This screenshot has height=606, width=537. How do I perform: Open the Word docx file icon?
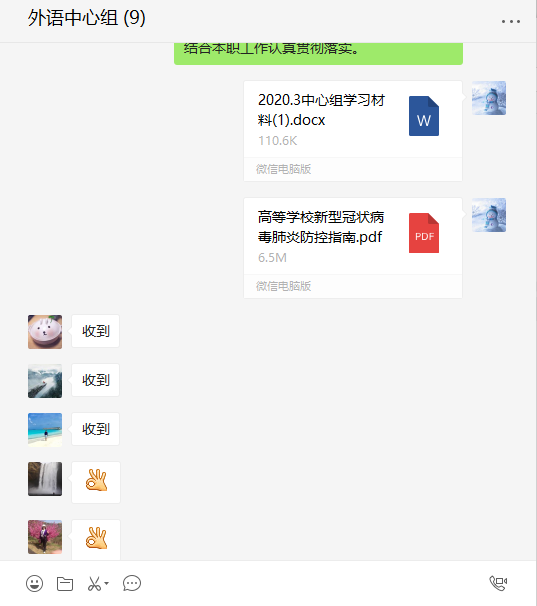pos(424,116)
